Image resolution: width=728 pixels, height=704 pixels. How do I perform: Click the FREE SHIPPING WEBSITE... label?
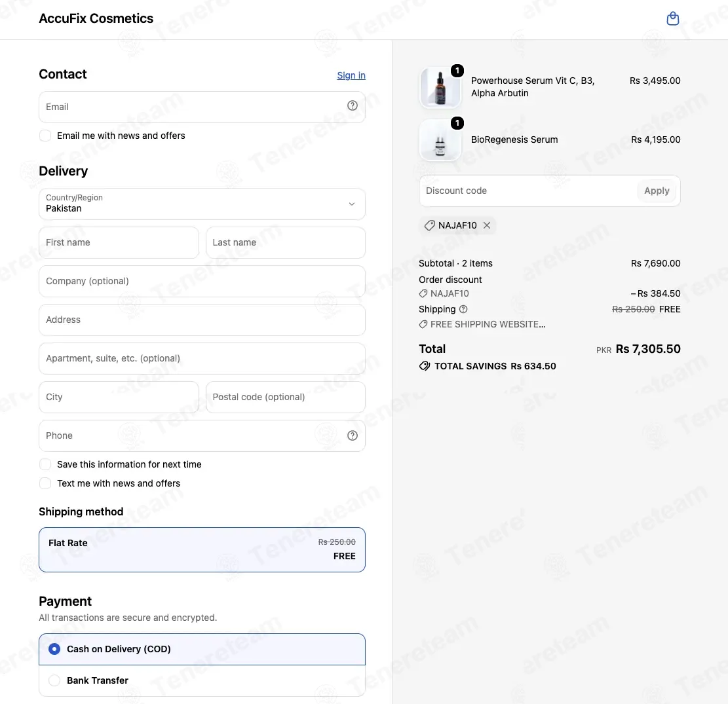click(x=488, y=324)
